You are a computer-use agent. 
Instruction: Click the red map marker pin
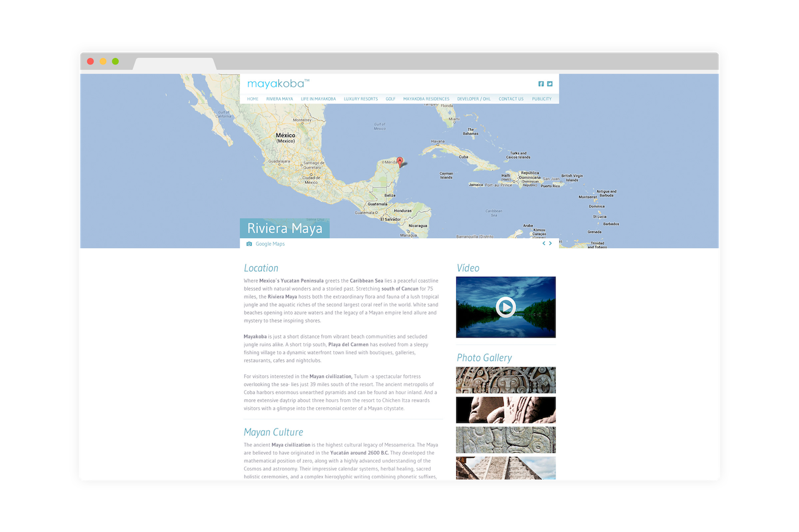(x=400, y=162)
